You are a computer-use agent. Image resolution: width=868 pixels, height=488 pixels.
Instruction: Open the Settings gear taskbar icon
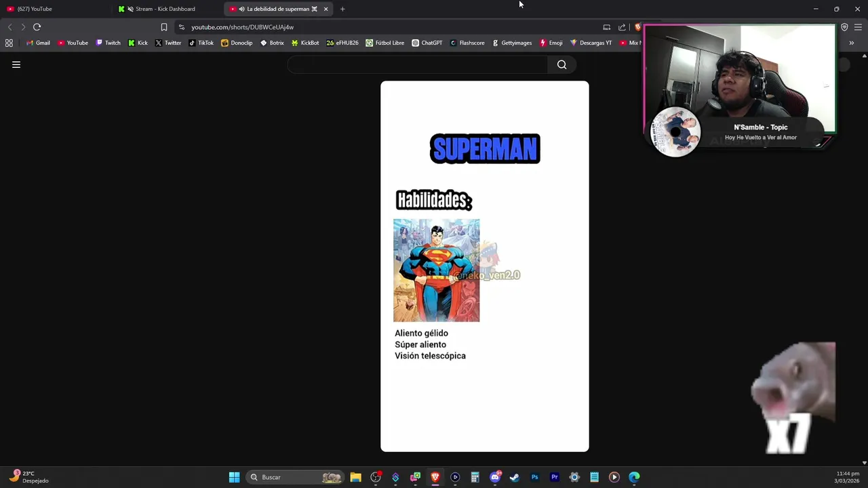click(574, 477)
